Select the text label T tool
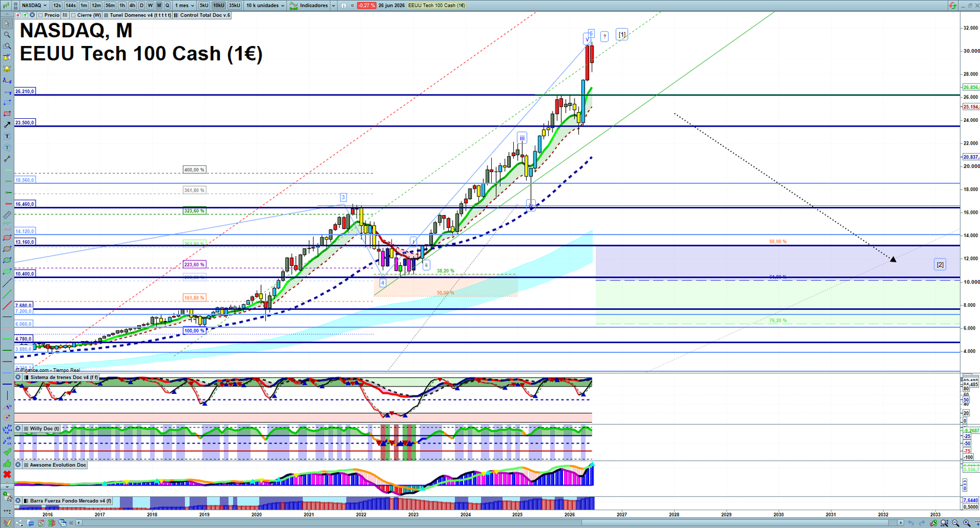980x528 pixels. [7, 137]
